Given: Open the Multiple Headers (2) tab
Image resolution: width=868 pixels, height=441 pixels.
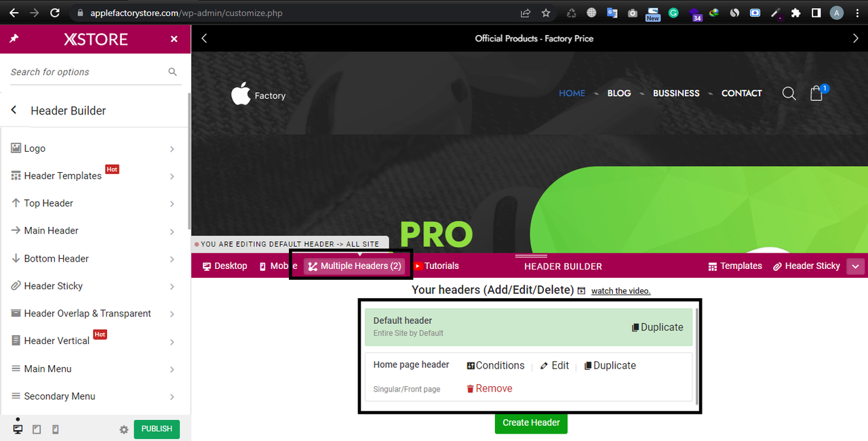Looking at the screenshot, I should 355,266.
